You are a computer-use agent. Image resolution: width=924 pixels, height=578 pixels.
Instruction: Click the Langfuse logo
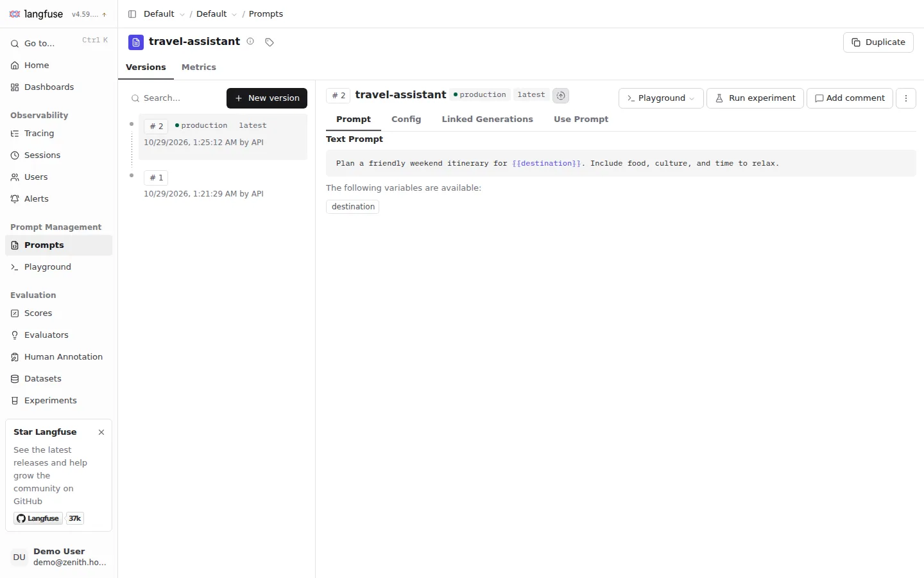pos(36,14)
